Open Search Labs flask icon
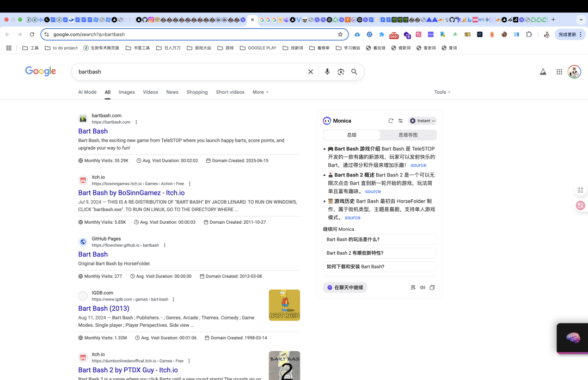The width and height of the screenshot is (588, 380). tap(543, 72)
